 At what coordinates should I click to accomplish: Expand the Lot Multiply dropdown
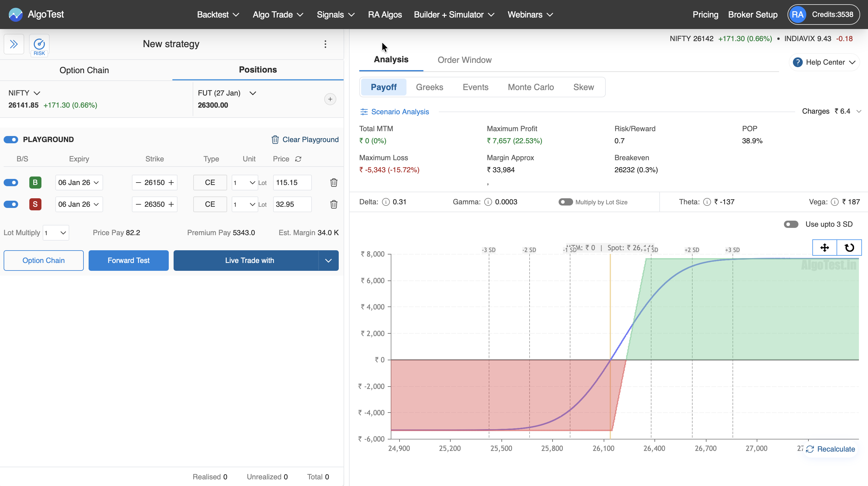tap(56, 233)
